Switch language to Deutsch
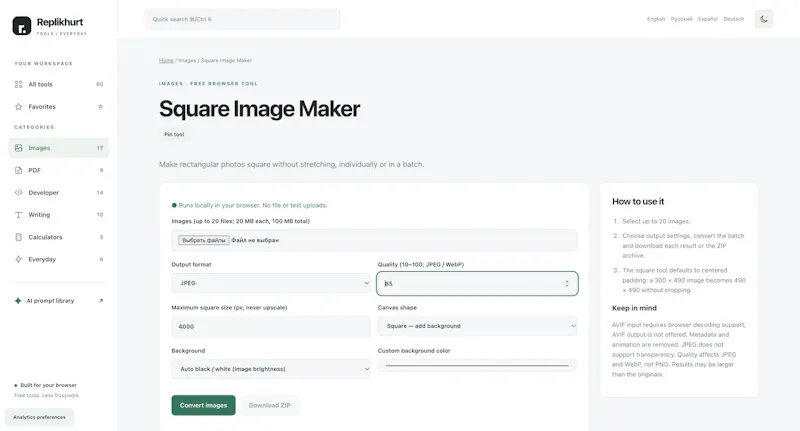The image size is (800, 431). (x=734, y=19)
